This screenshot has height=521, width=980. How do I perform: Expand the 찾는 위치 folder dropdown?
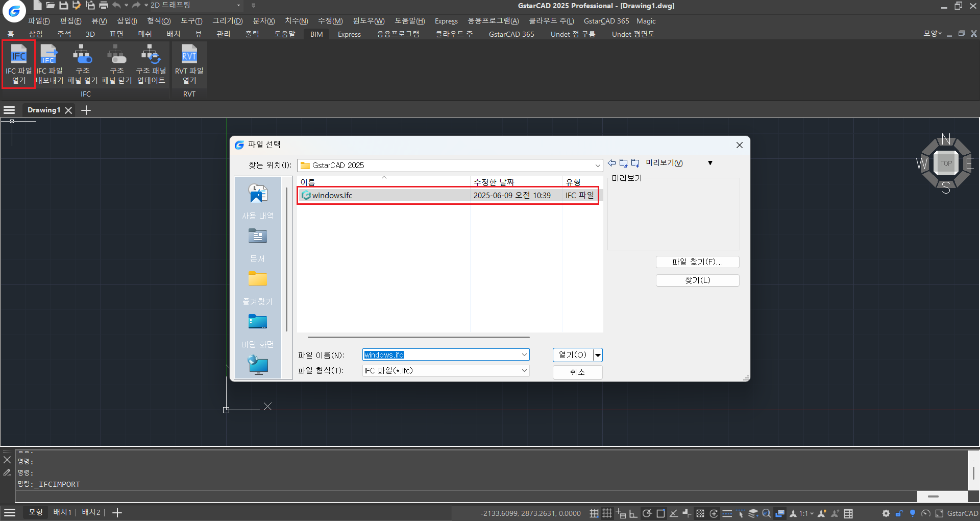(x=597, y=165)
